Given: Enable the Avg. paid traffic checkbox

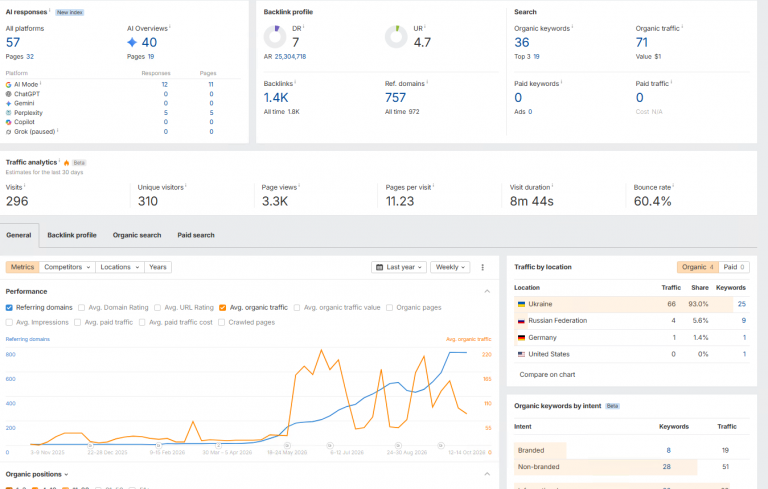Looking at the screenshot, I should coord(77,322).
